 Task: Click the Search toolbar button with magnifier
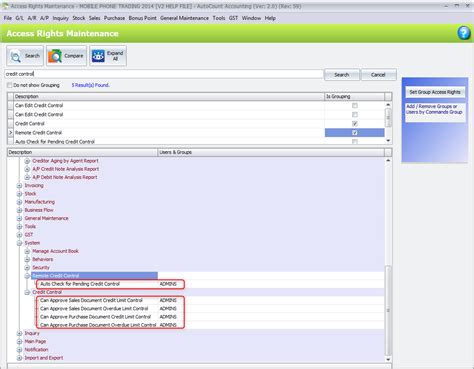(25, 56)
